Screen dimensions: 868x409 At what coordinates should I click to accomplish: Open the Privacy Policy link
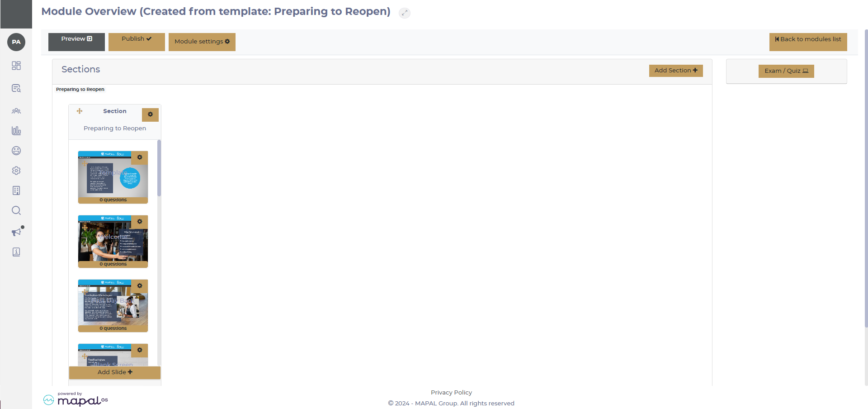(x=451, y=392)
